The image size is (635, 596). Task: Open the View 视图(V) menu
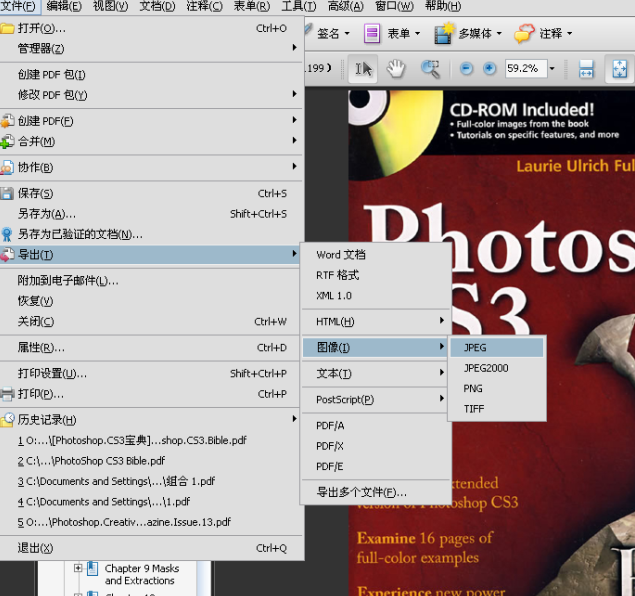coord(111,6)
